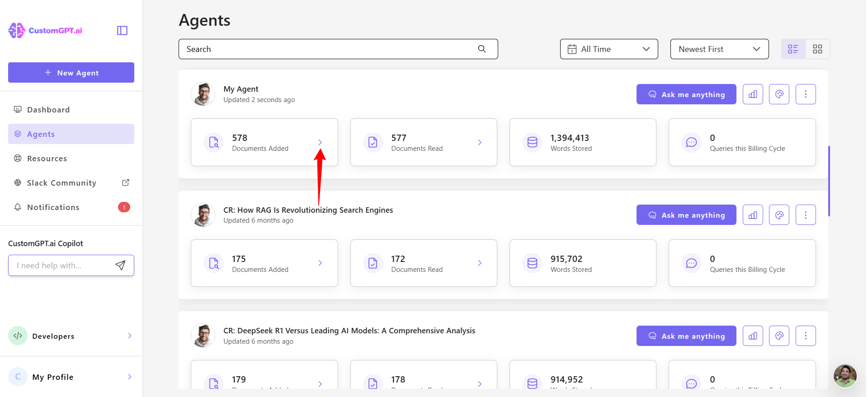Expand the Developers section
Image resolution: width=868 pixels, height=397 pixels.
(71, 336)
